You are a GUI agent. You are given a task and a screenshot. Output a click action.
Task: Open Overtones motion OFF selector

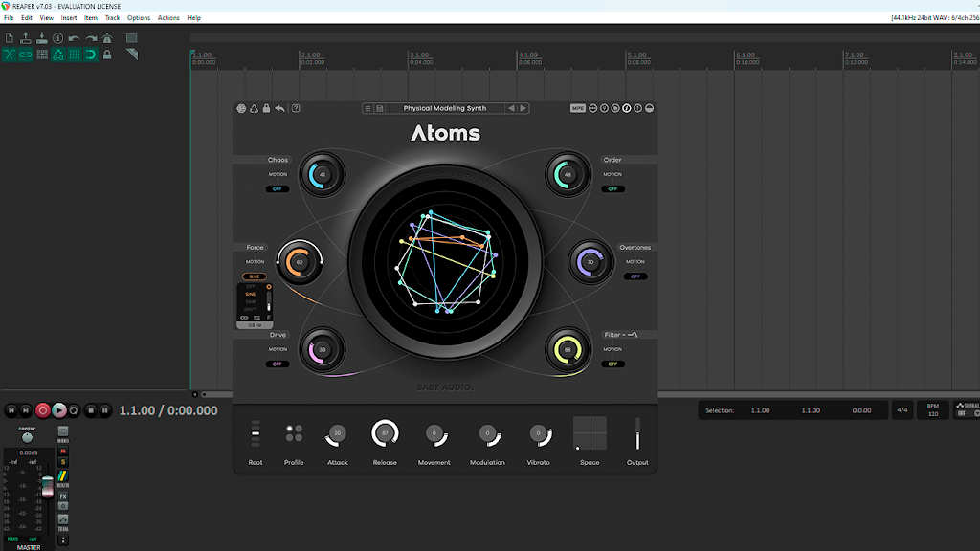[x=635, y=276]
